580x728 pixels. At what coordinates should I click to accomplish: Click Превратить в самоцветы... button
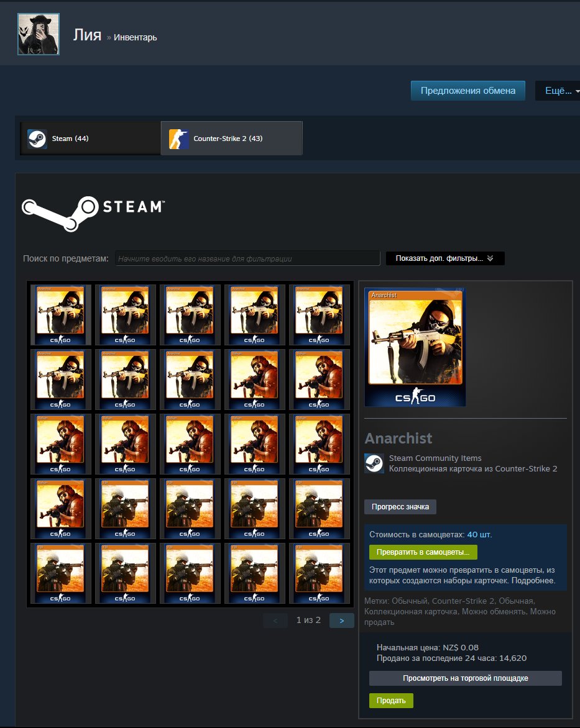pos(423,552)
